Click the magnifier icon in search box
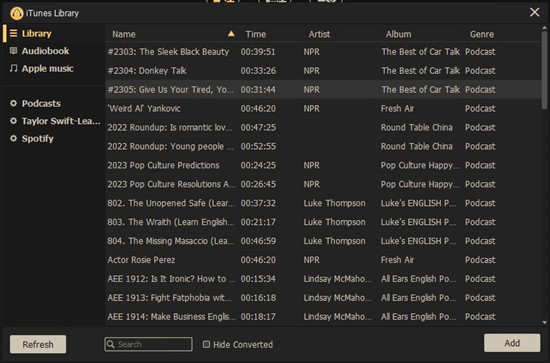This screenshot has height=363, width=550. click(110, 344)
